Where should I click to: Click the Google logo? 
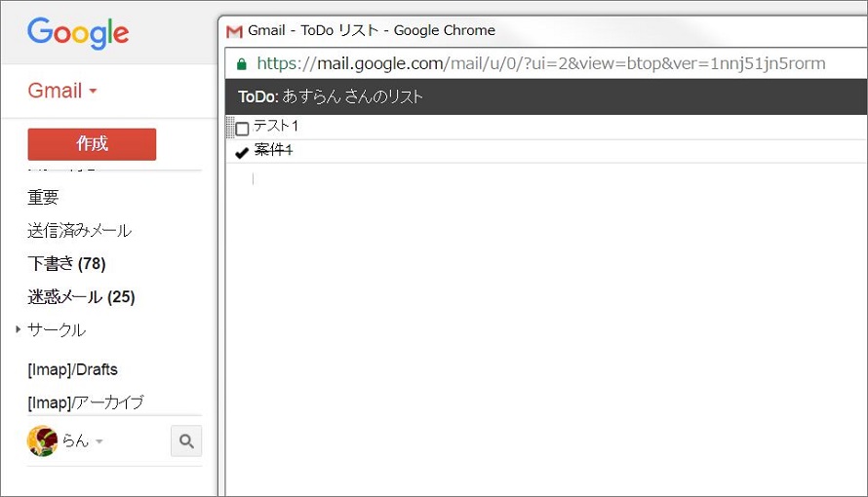coord(78,32)
